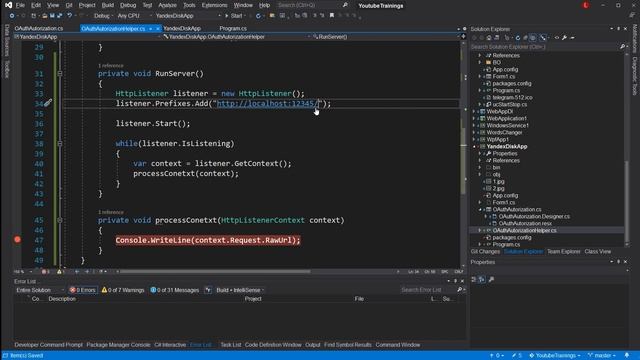The width and height of the screenshot is (640, 360).
Task: Collapse the OAuthAutorization.cs node
Action: pyautogui.click(x=480, y=209)
